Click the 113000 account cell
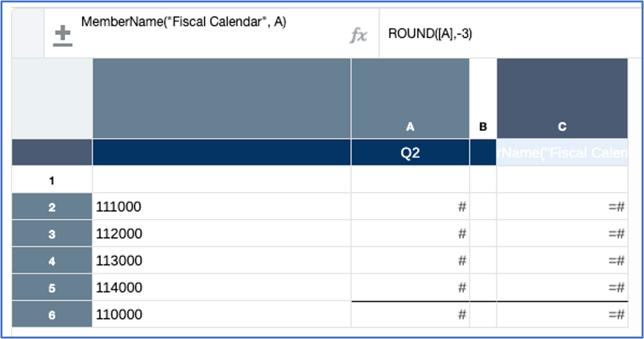Screen dimensions: 644x339 pos(221,261)
